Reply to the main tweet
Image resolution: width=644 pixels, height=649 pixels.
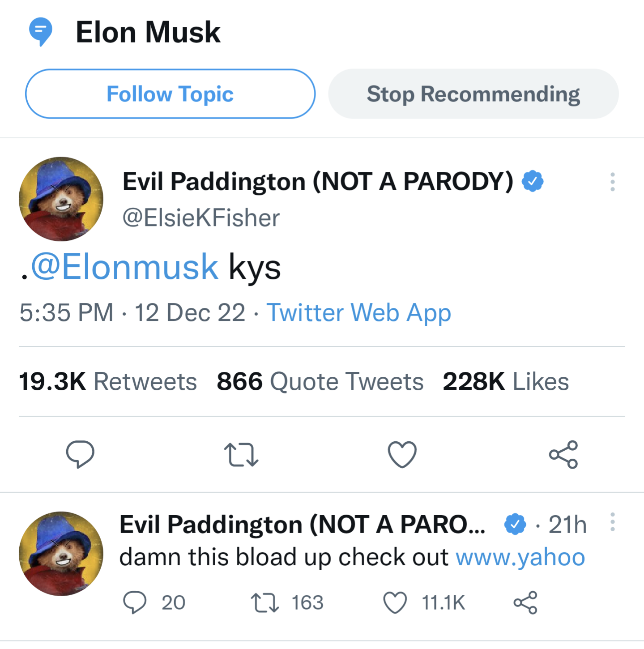[80, 454]
